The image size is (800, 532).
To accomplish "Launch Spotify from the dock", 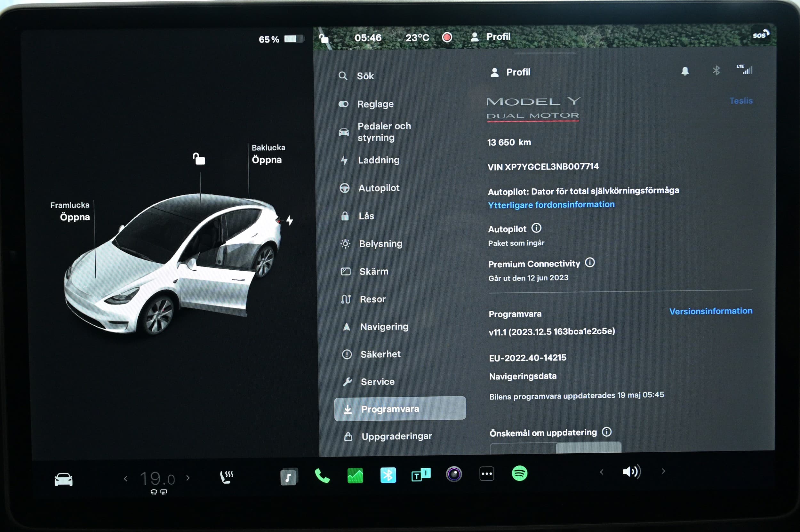I will pos(519,473).
